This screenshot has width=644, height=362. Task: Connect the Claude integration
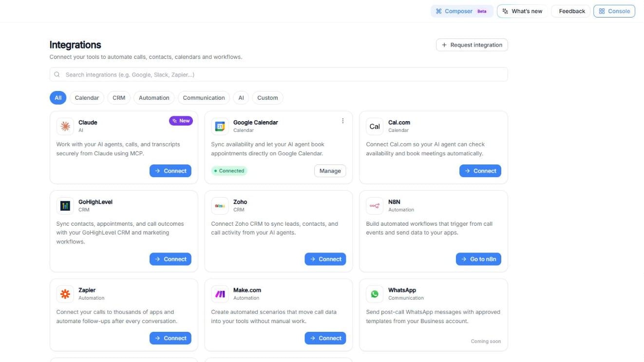pos(170,171)
